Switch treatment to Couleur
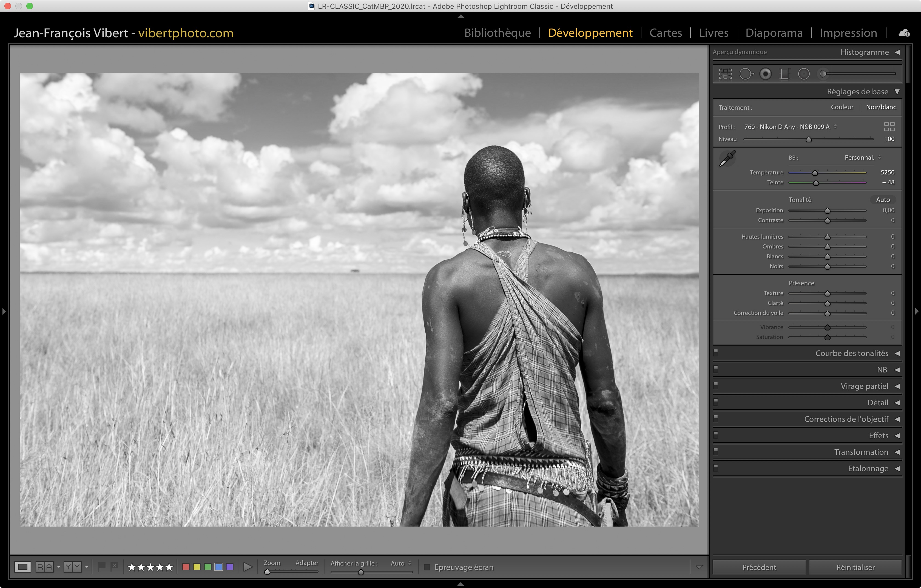 pos(842,107)
